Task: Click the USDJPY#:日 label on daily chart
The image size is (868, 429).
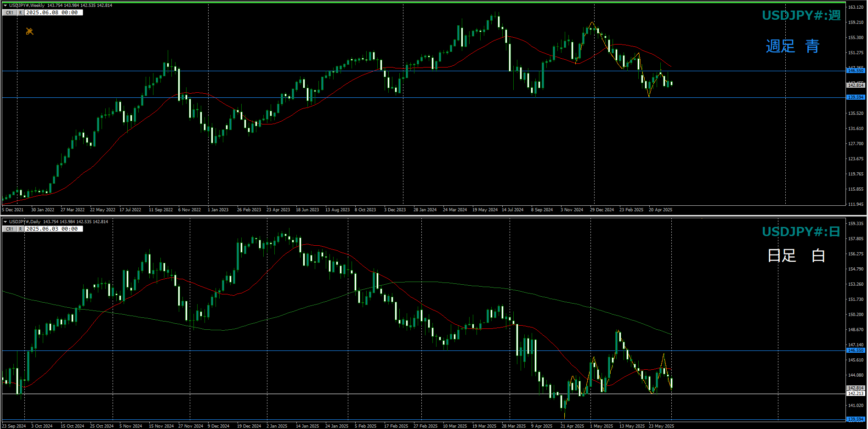Action: point(801,232)
